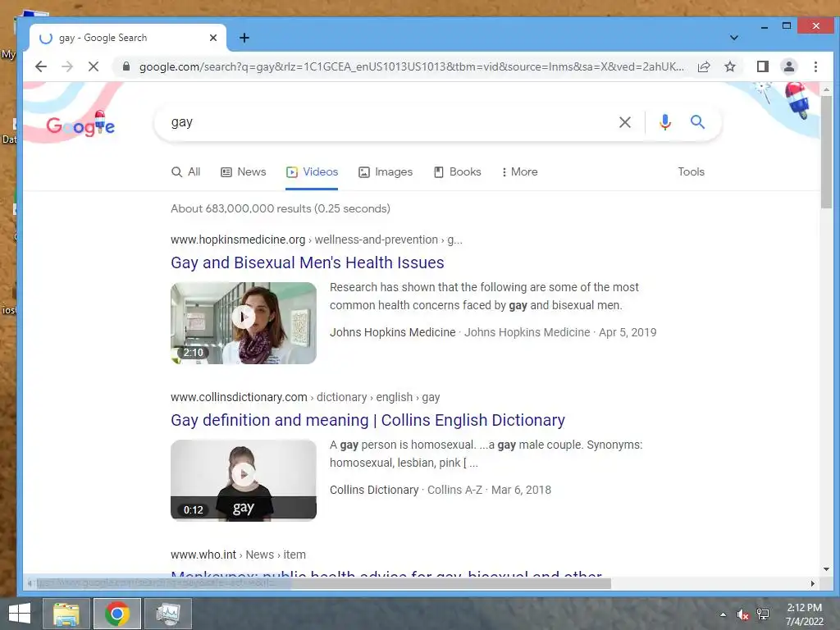840x630 pixels.
Task: Click the Google holiday logo
Action: click(x=80, y=126)
